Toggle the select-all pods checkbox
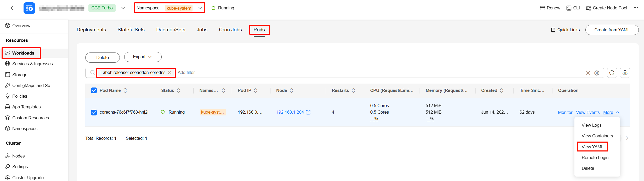644x181 pixels. [x=94, y=90]
